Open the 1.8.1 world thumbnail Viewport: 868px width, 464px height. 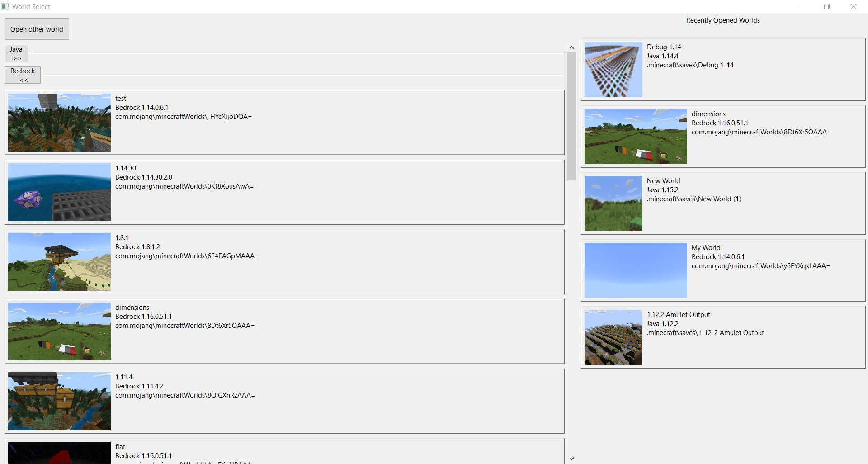coord(59,262)
